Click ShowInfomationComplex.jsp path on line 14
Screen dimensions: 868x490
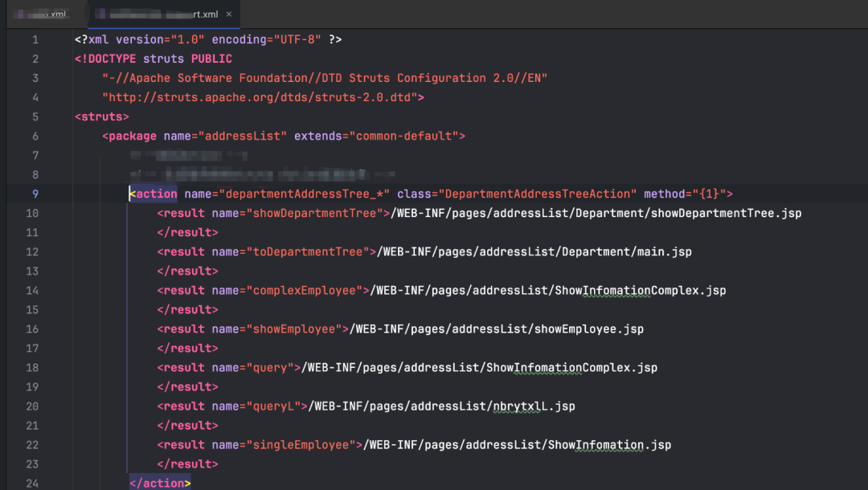click(548, 291)
